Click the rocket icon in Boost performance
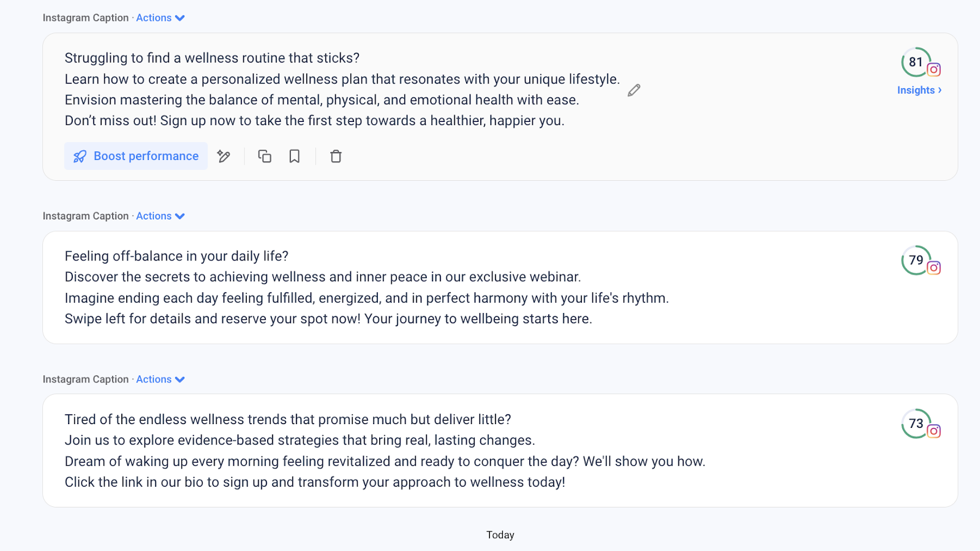Image resolution: width=980 pixels, height=551 pixels. (x=80, y=156)
